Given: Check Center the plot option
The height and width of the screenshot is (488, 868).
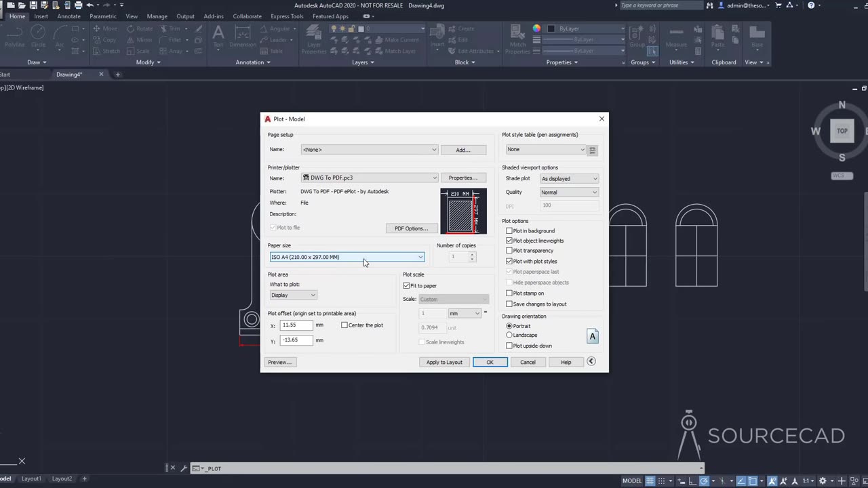Looking at the screenshot, I should point(344,325).
